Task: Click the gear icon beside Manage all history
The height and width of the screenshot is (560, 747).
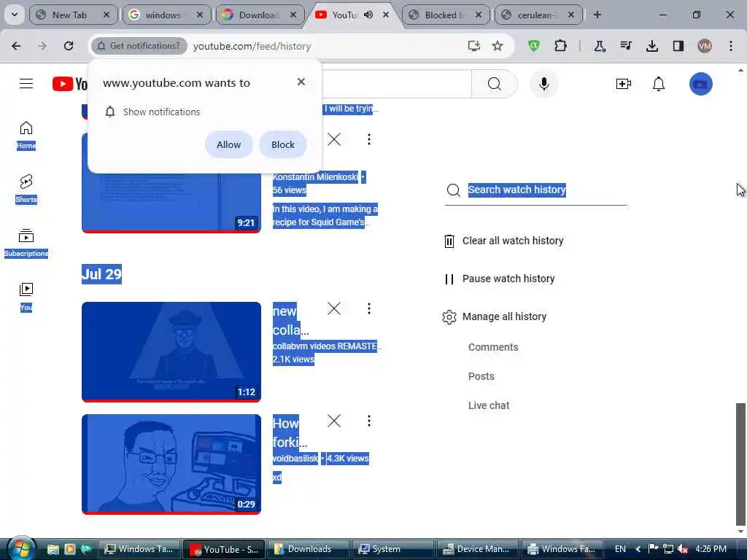Action: pyautogui.click(x=449, y=317)
